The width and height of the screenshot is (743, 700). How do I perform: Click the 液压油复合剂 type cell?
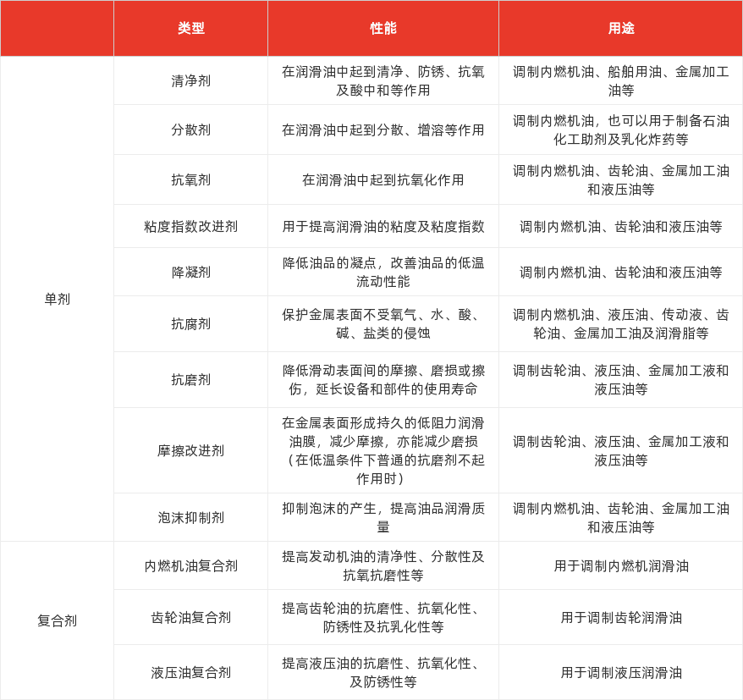pyautogui.click(x=191, y=673)
